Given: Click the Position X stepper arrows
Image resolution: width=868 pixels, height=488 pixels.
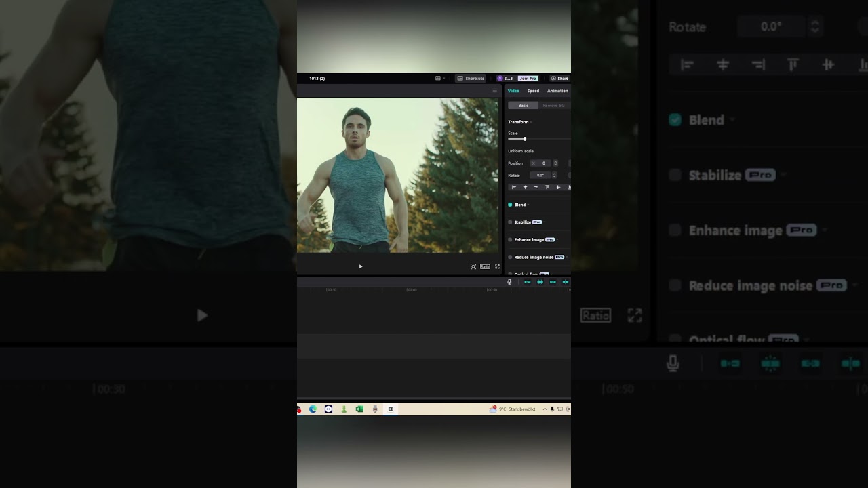Looking at the screenshot, I should pyautogui.click(x=555, y=163).
